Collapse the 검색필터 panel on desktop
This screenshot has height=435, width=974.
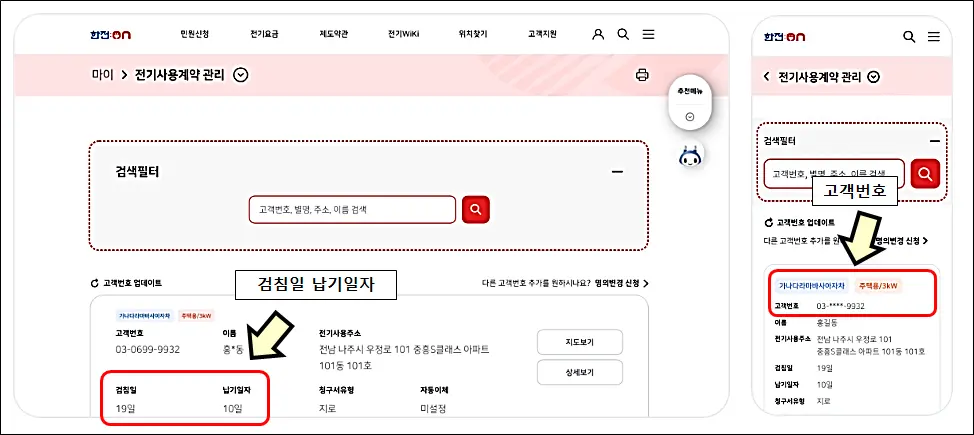point(617,172)
